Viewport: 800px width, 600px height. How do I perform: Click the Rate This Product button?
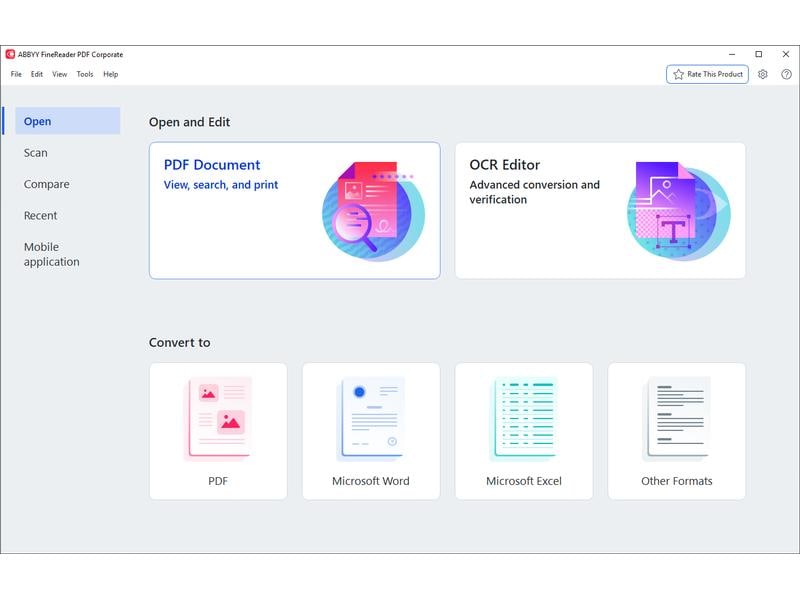coord(707,74)
